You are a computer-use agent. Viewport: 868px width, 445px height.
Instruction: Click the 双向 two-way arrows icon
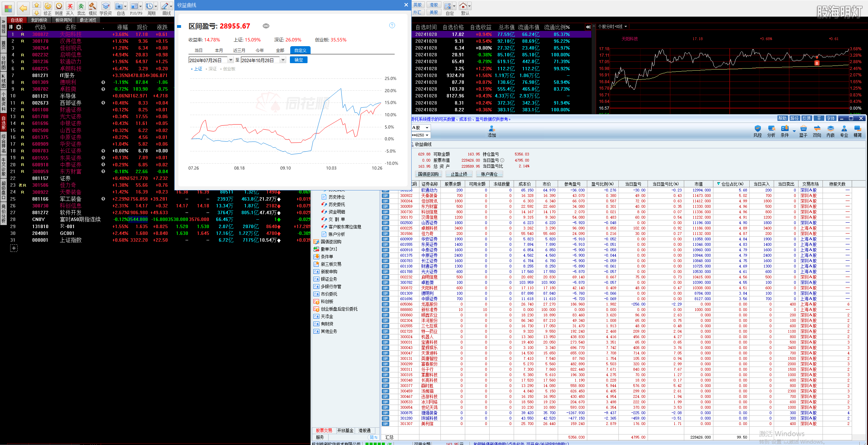[817, 128]
